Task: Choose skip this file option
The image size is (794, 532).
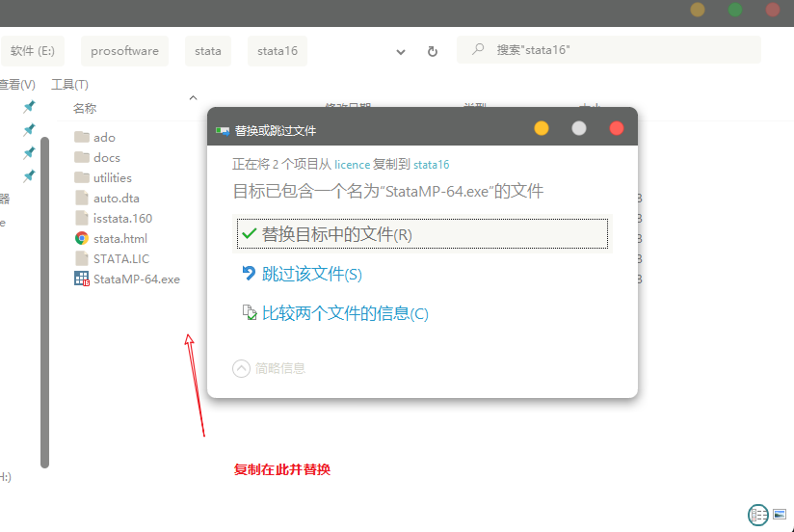Action: point(311,274)
